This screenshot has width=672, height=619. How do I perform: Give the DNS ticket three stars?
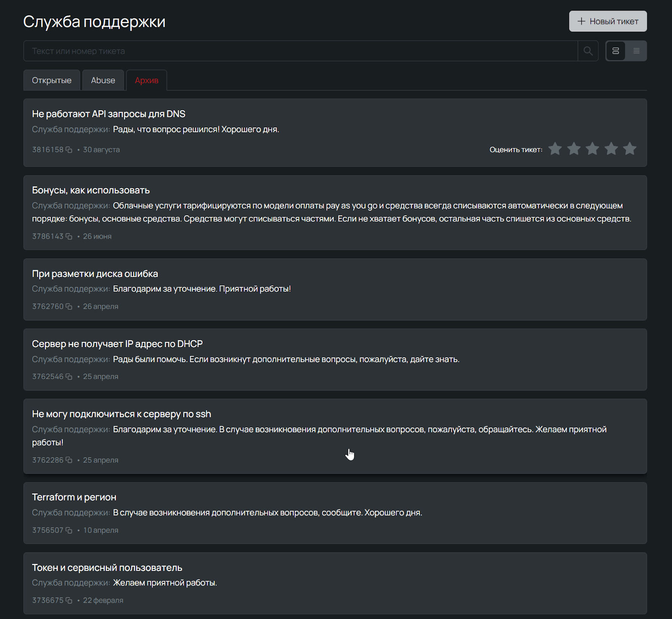[592, 149]
